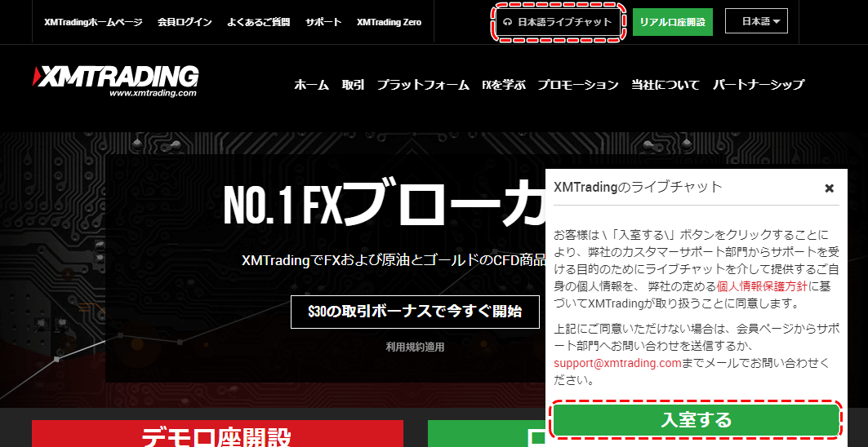Click support@xmtrading.com email link

617,364
